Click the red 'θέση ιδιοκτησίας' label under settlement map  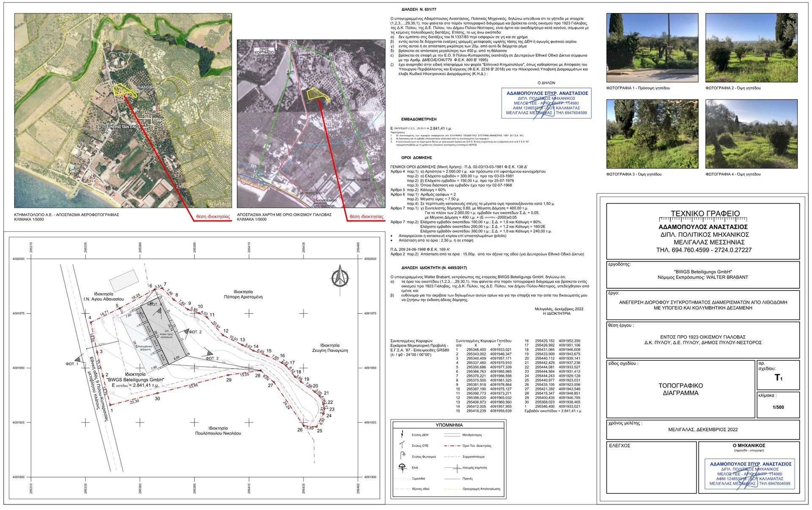tap(366, 217)
